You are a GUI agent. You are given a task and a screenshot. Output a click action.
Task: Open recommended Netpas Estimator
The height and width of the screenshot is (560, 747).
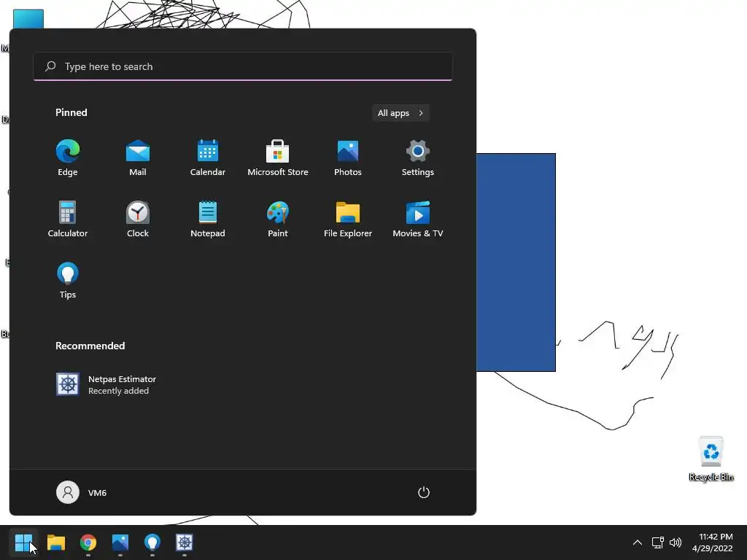point(107,384)
